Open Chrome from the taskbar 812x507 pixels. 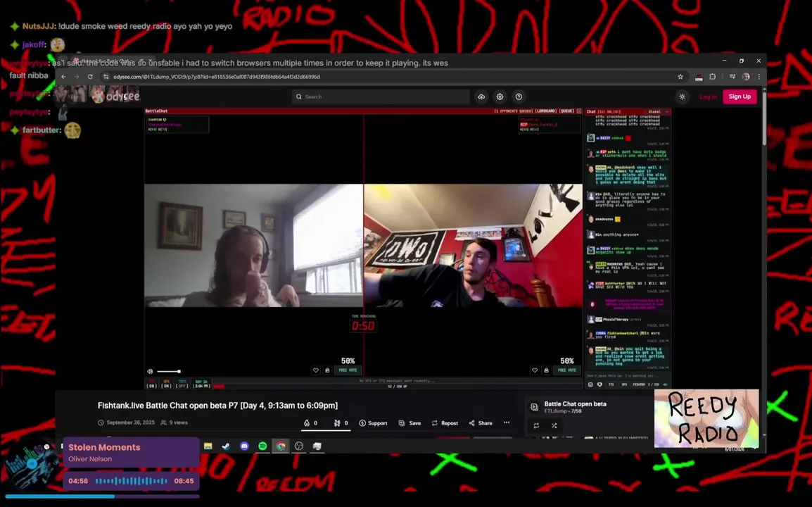point(281,446)
